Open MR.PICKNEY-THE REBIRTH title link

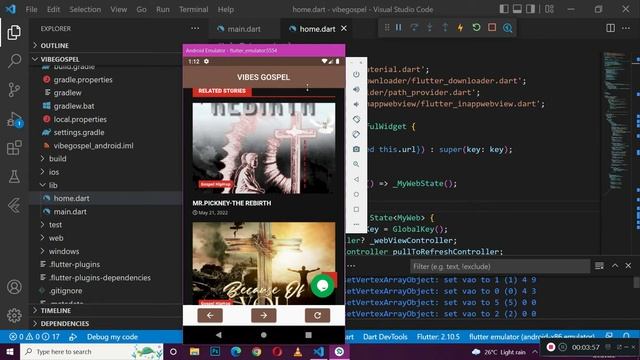coord(232,203)
